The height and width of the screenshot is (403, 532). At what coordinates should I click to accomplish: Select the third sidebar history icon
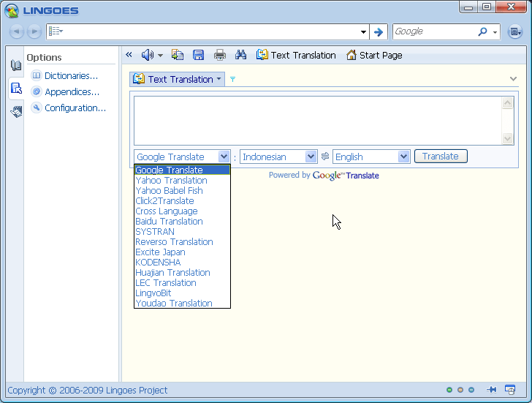coord(16,112)
